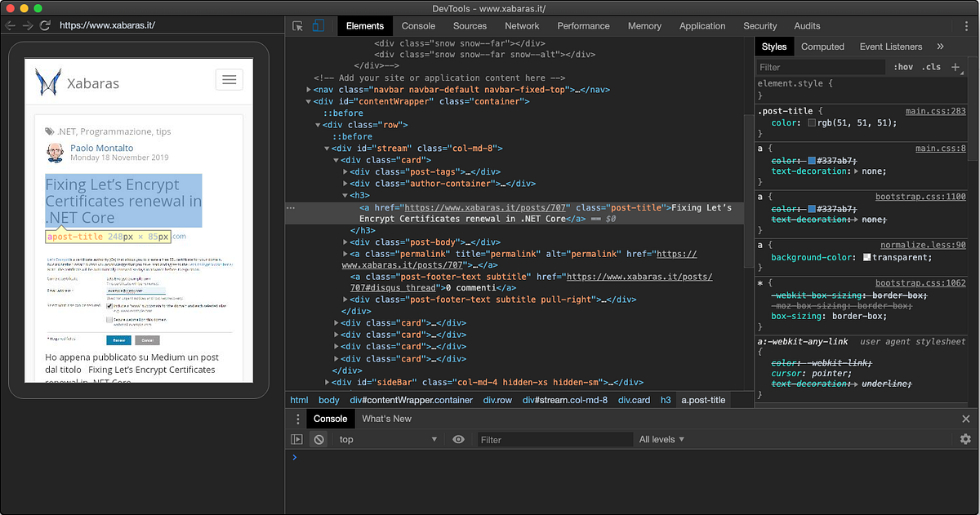Click the 'Fixing Let's Encrypt' post title
Image resolution: width=980 pixels, height=515 pixels.
[x=122, y=201]
